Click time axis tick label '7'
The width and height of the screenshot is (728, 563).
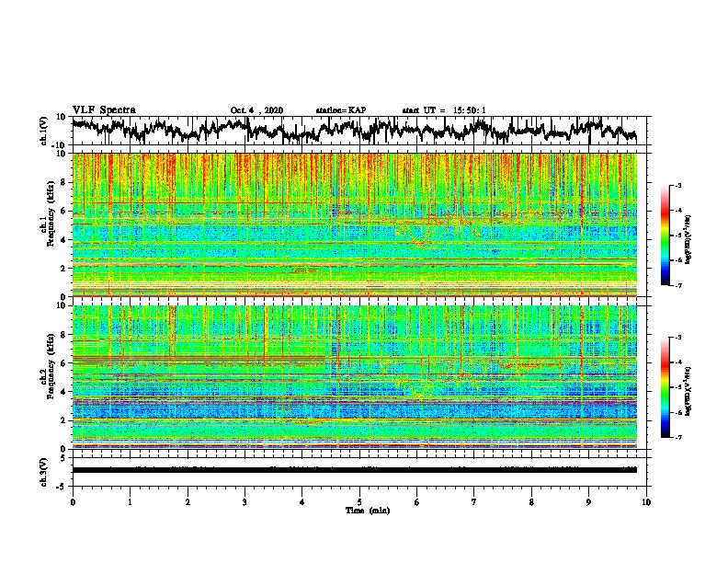click(x=474, y=501)
